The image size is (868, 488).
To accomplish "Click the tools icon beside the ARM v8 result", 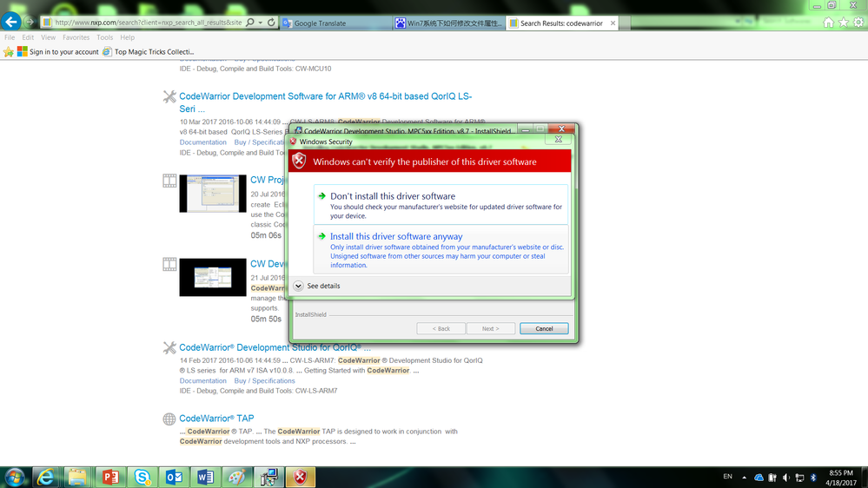I will (x=169, y=97).
